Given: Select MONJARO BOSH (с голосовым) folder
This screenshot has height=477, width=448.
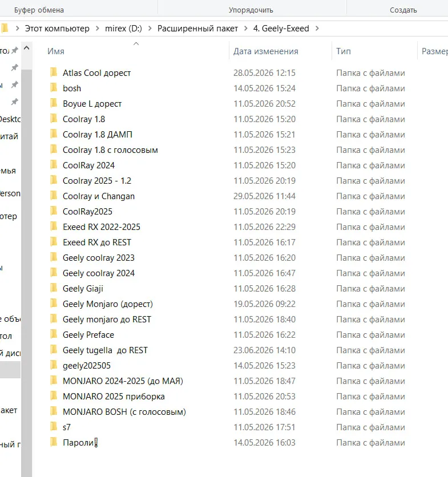Looking at the screenshot, I should (x=124, y=411).
